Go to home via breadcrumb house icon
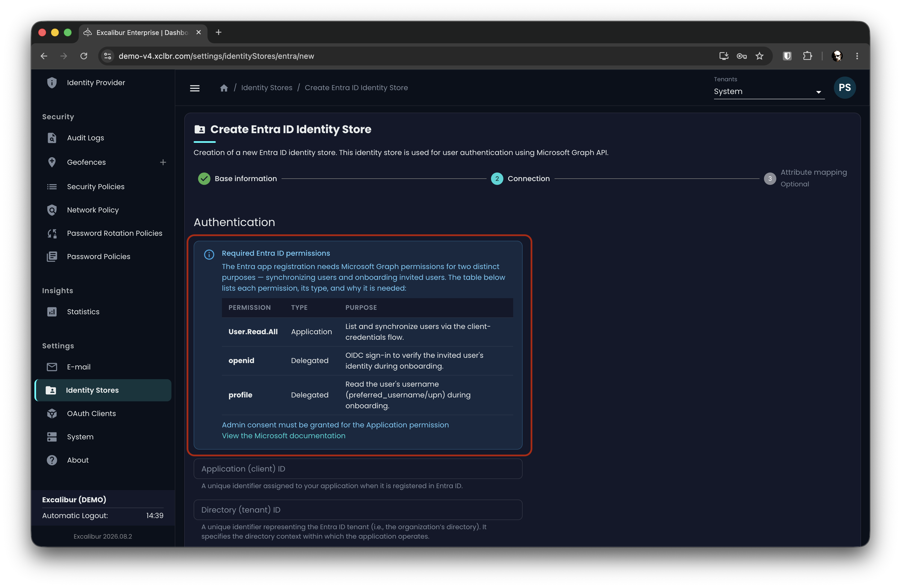The height and width of the screenshot is (588, 901). click(x=224, y=88)
